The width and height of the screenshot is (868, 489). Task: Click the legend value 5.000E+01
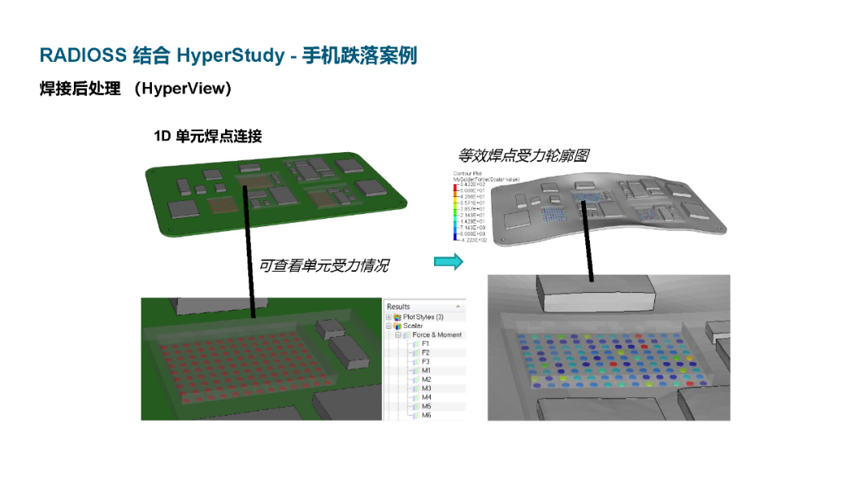(x=473, y=191)
